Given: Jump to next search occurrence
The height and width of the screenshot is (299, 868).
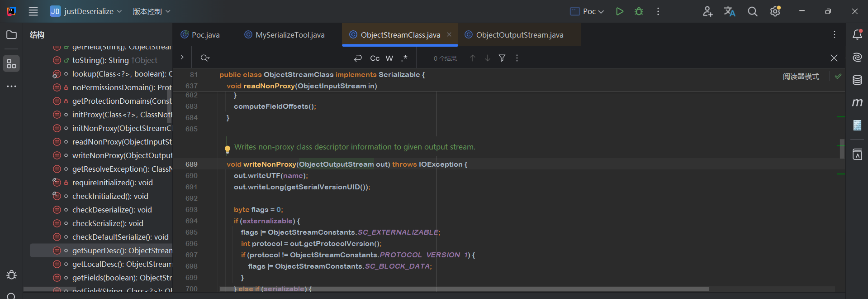Looking at the screenshot, I should pos(488,58).
